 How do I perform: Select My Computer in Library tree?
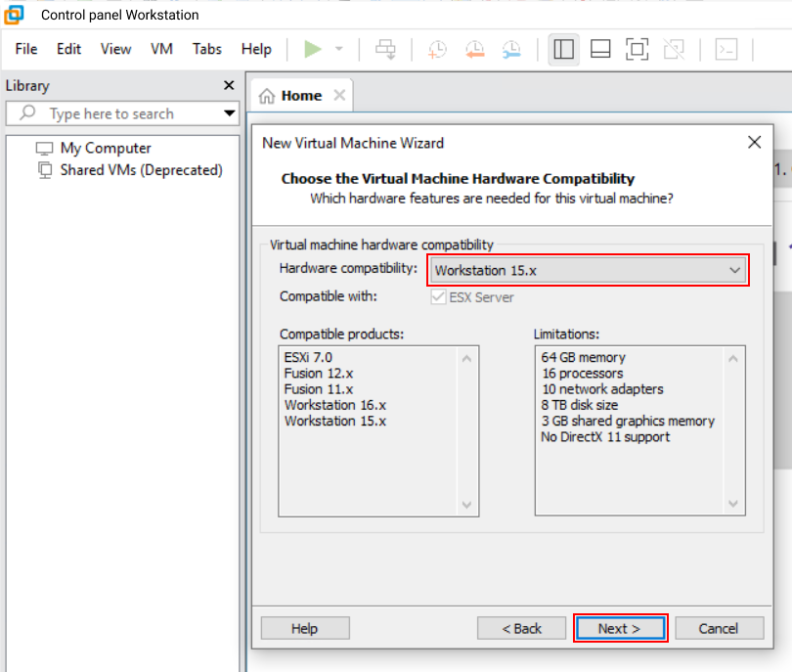[106, 149]
